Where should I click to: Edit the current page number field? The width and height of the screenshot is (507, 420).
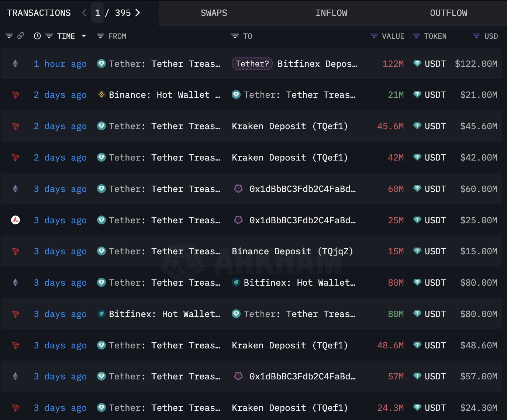[98, 13]
